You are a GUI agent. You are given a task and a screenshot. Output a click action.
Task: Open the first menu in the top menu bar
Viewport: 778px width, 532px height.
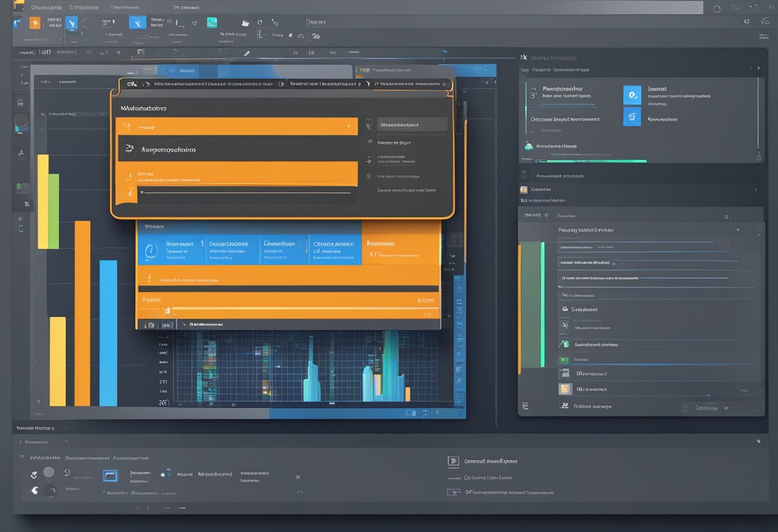(x=46, y=8)
